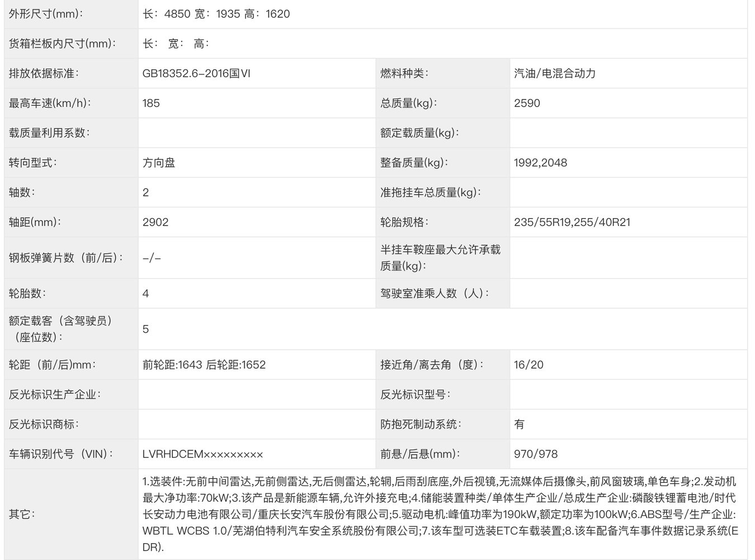Click the 轮胎数 label
The width and height of the screenshot is (755, 560).
pyautogui.click(x=27, y=293)
